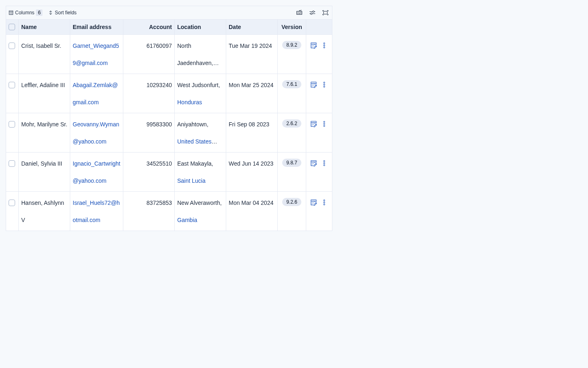This screenshot has width=588, height=368.
Task: Edit the Crist, Isabell Sr. row
Action: point(314,45)
